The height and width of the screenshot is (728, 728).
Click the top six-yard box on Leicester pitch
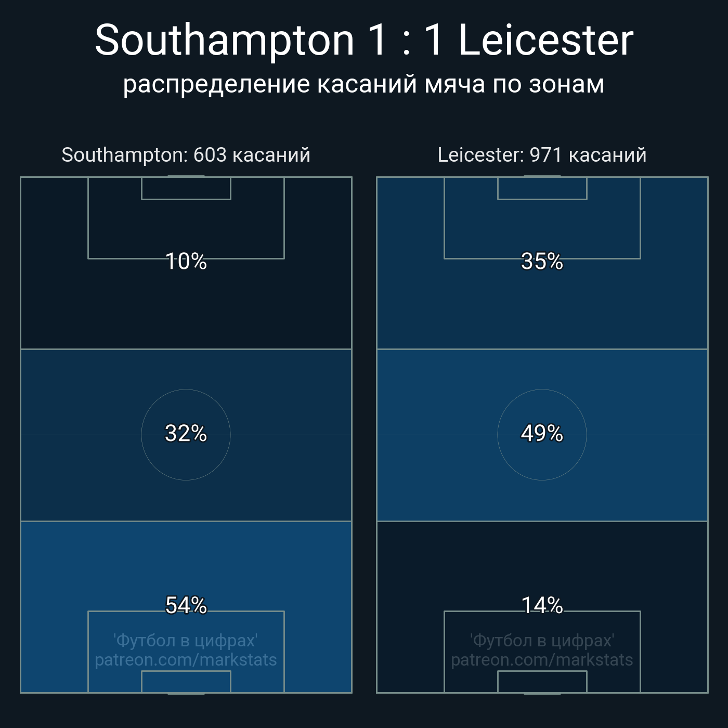[x=542, y=188]
